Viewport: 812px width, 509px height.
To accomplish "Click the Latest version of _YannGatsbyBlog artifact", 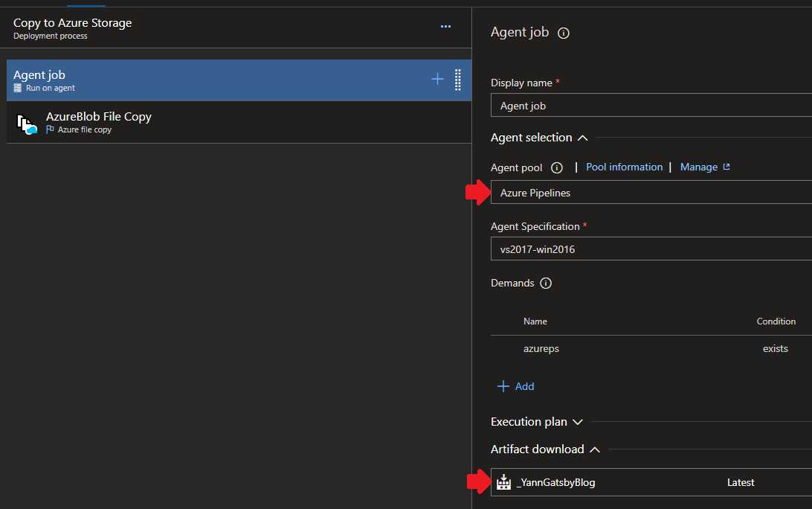I will click(740, 482).
